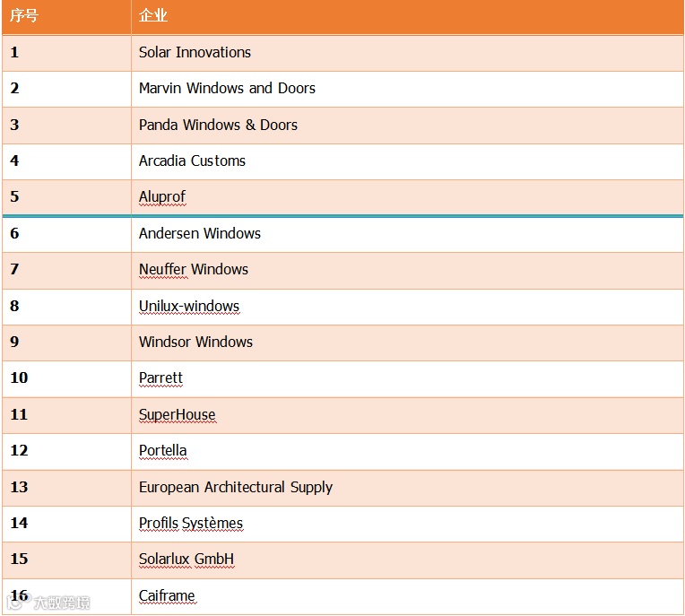Click row number 14 cell
This screenshot has height=616, width=685.
point(66,525)
